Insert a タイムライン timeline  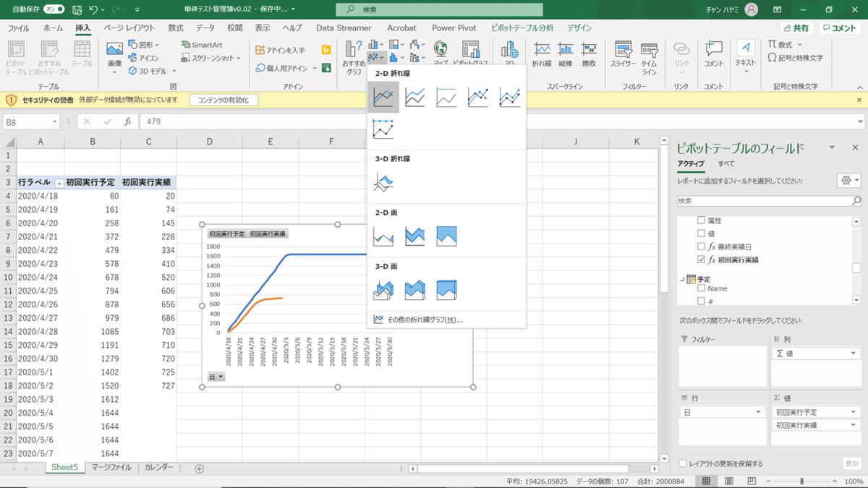650,58
